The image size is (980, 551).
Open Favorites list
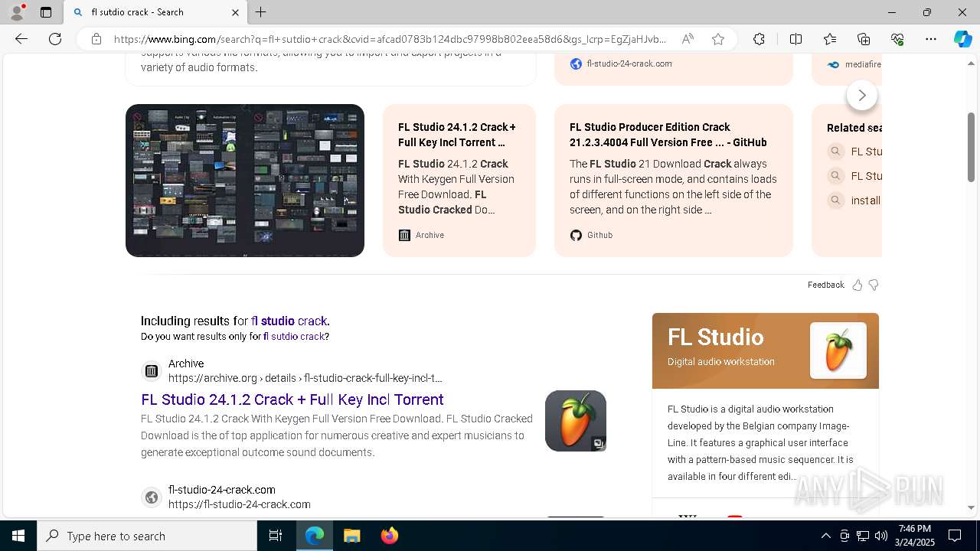(830, 39)
